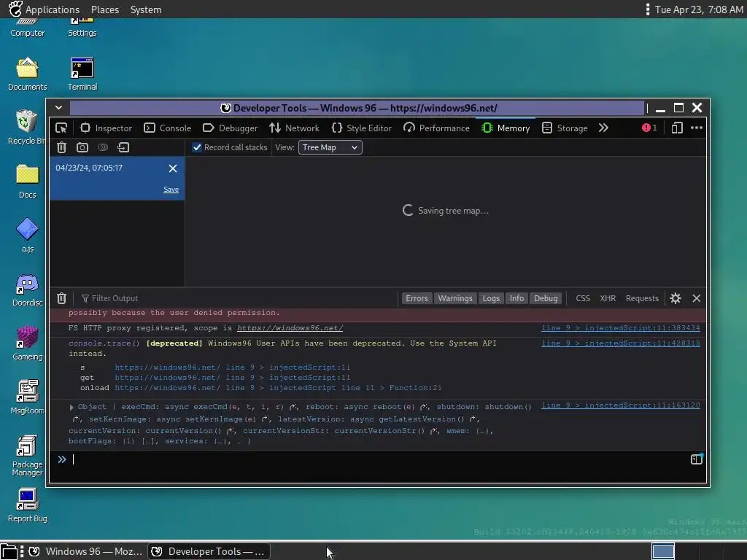Toggle the CSS filter
747x560 pixels.
(583, 298)
